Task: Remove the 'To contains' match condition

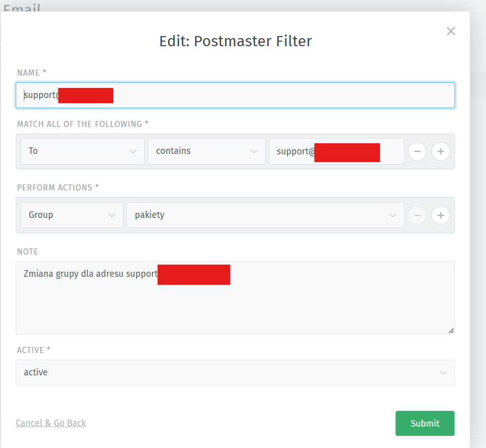Action: tap(417, 151)
